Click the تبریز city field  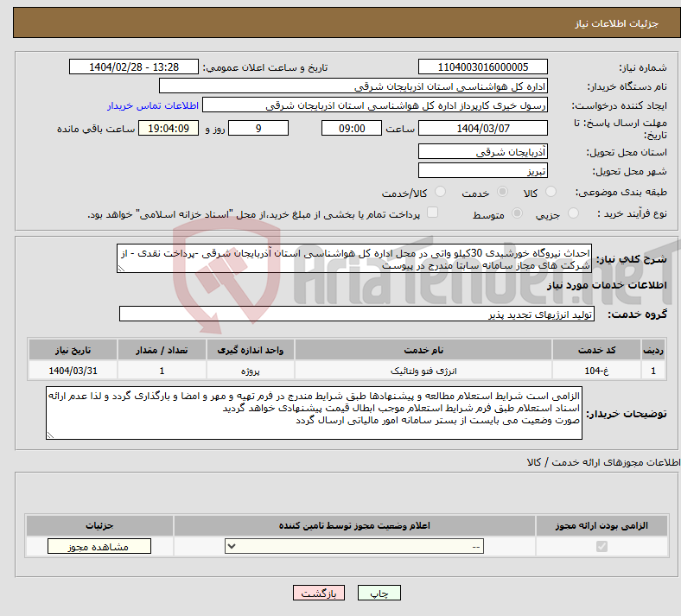[482, 170]
